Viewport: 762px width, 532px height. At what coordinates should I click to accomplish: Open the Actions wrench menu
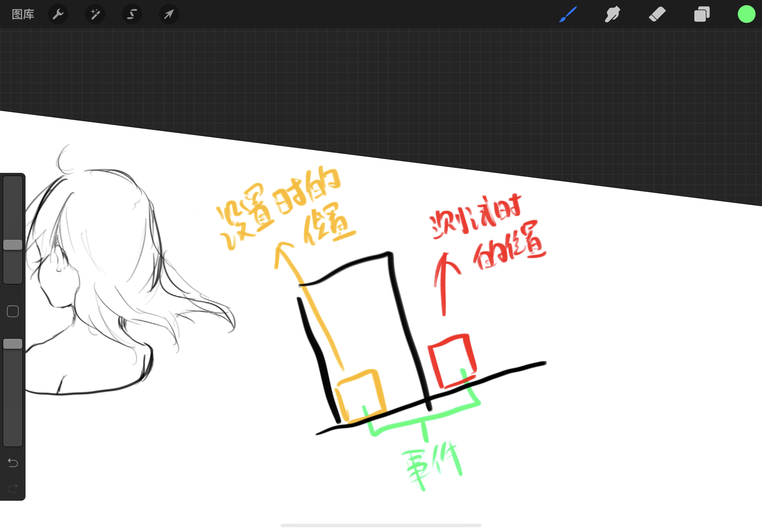pyautogui.click(x=58, y=14)
